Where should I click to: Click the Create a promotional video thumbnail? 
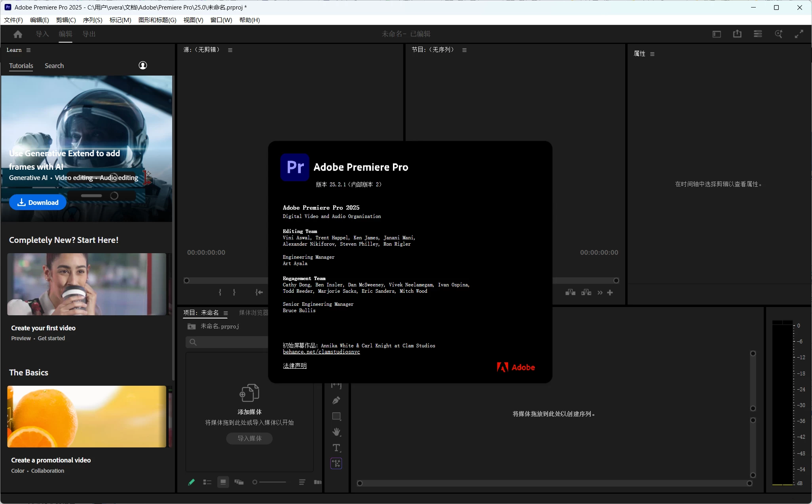[x=87, y=416]
